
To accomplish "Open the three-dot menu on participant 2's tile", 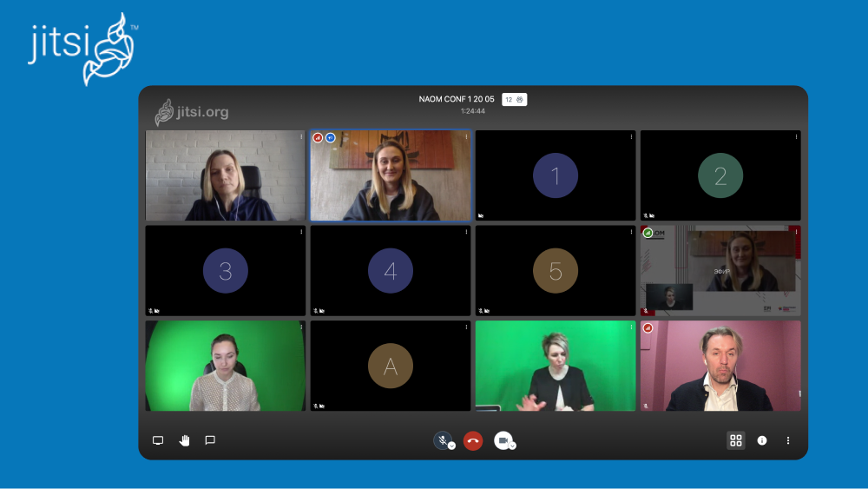I will (x=796, y=136).
